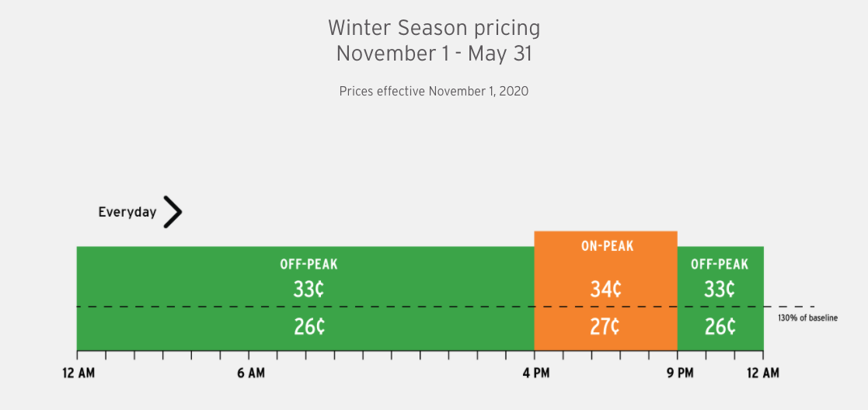The height and width of the screenshot is (410, 868).
Task: Select the 33¢ price in the block before 4 PM
Action: coord(309,289)
